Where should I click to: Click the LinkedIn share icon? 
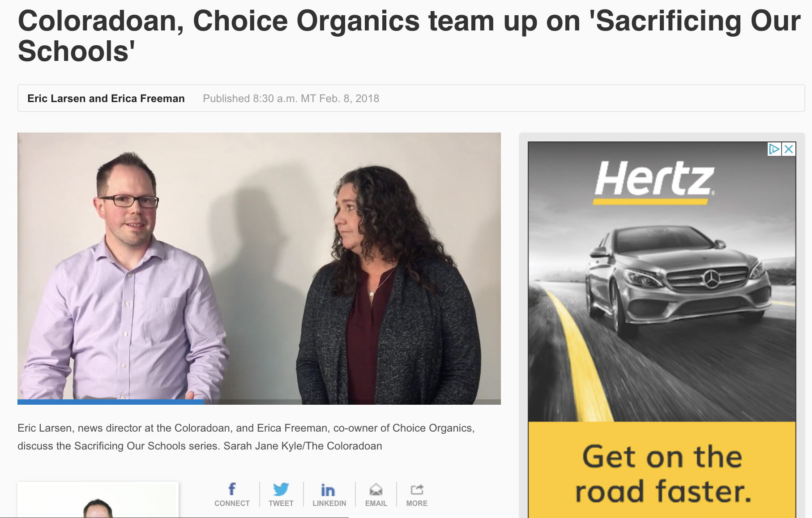[328, 490]
